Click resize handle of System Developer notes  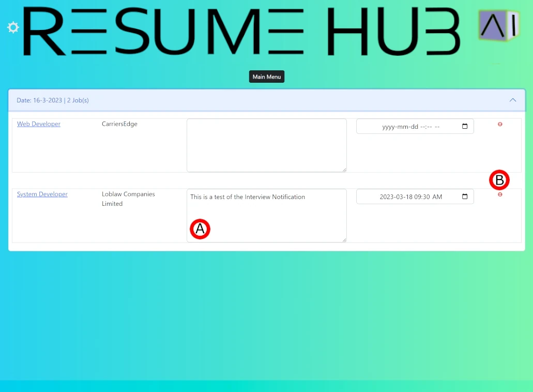344,239
